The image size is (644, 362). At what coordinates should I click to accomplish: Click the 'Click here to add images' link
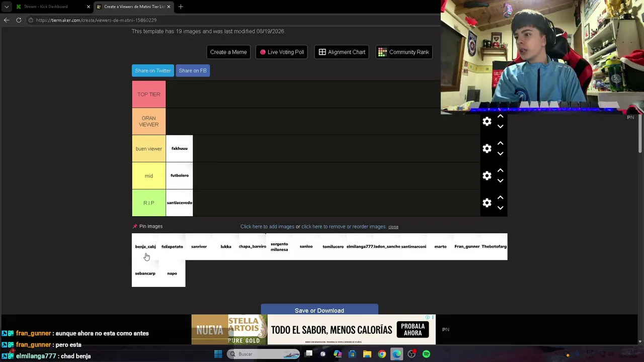[267, 227]
